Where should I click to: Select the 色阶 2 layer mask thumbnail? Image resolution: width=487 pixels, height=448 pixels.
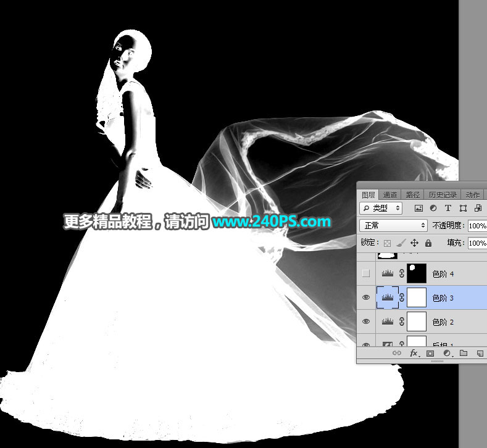[417, 321]
